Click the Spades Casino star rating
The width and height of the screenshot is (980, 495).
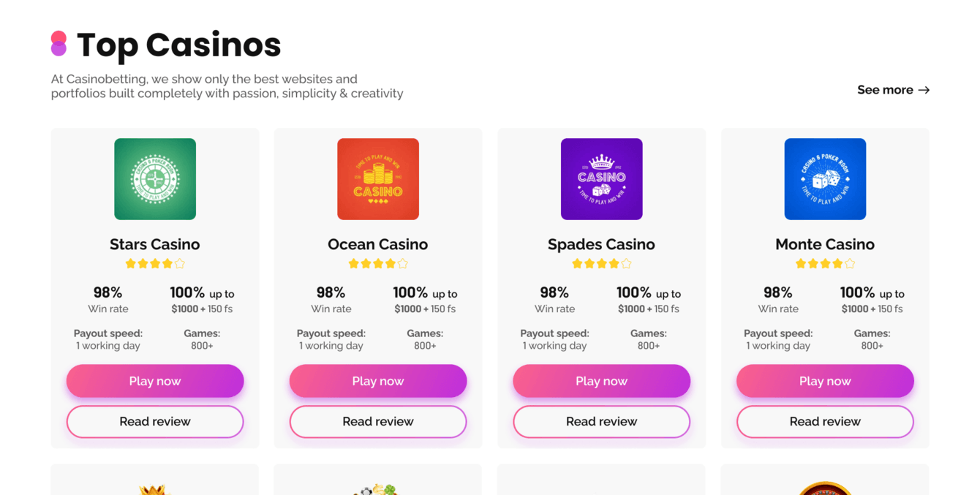[601, 264]
